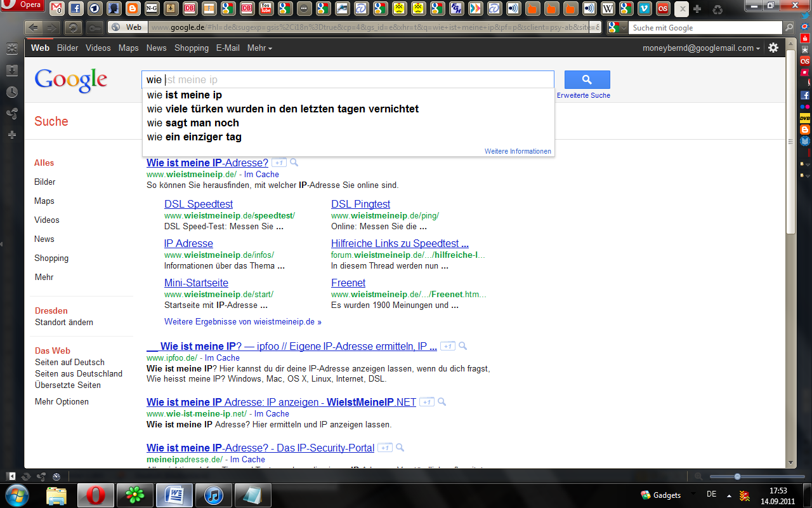Open History panel clock icon in sidebar
Viewport: 812px width, 508px height.
tap(12, 92)
